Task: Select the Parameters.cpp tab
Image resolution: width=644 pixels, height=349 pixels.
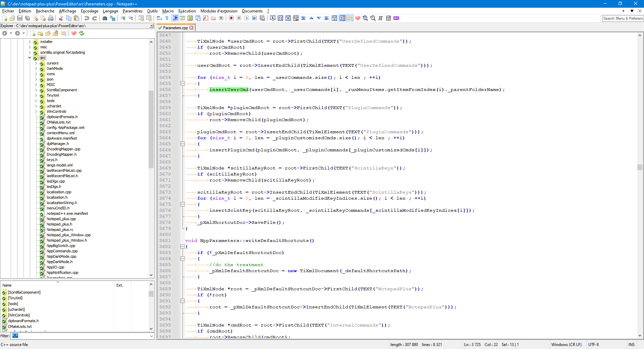Action: (175, 28)
